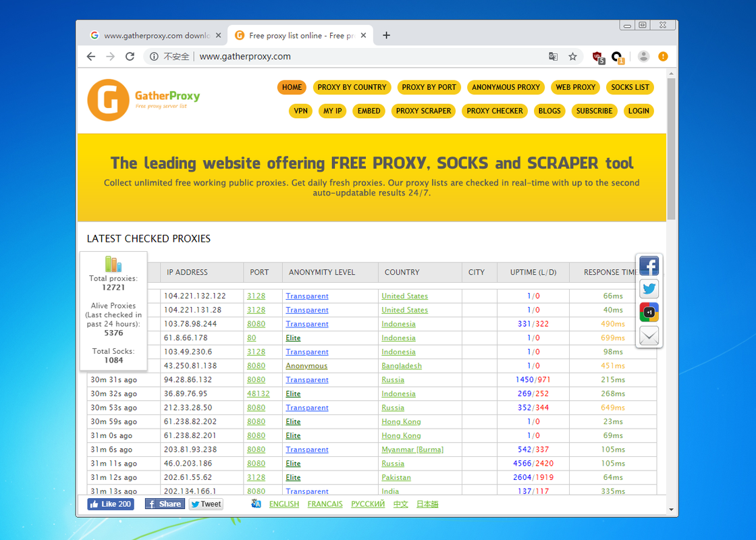Click IP address 94.28.86.132

coord(188,379)
